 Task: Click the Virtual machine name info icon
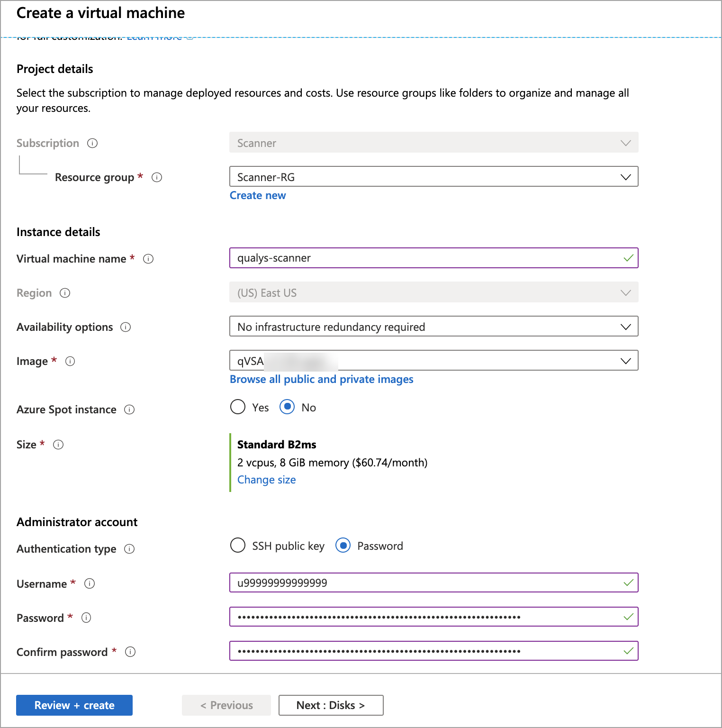(148, 259)
